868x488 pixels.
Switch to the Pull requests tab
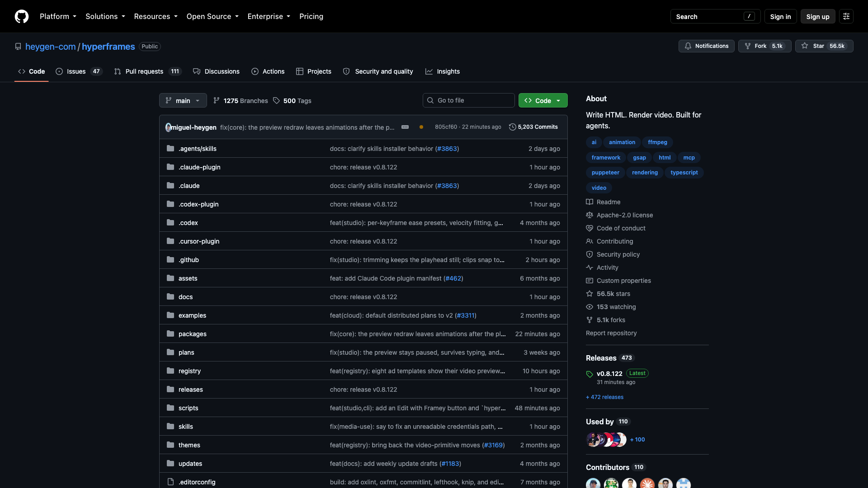tap(147, 71)
